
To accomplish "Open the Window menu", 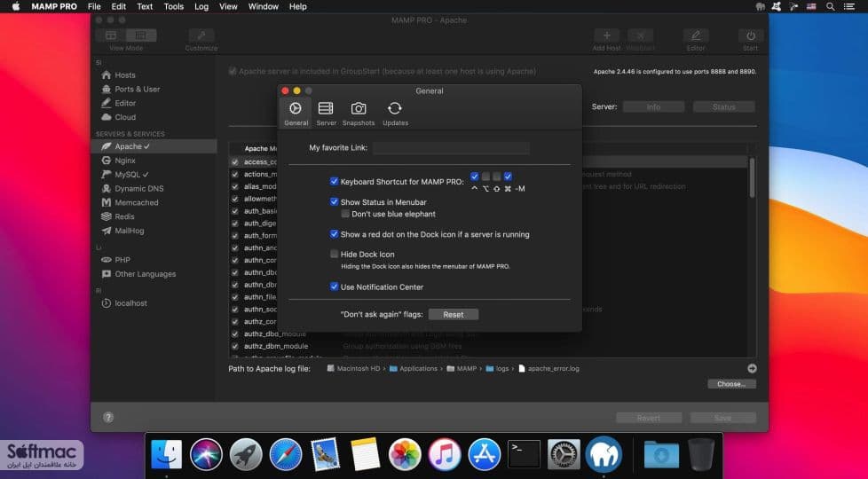I will pyautogui.click(x=263, y=6).
